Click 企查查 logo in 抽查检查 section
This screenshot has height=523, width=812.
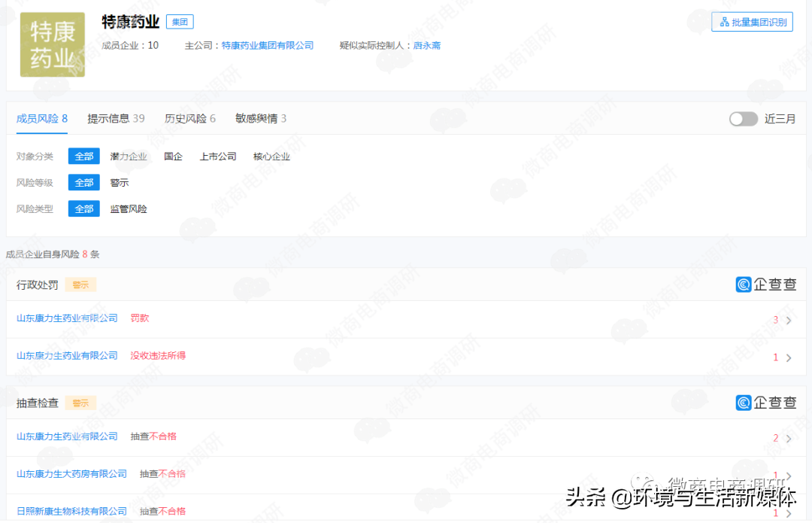[766, 403]
